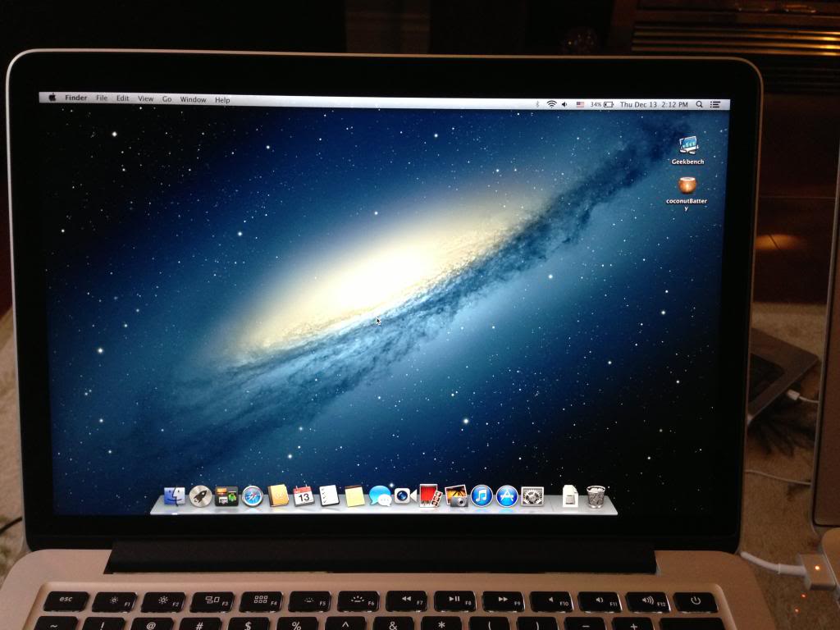The width and height of the screenshot is (840, 630).
Task: Open the App Store in Dock
Action: [x=507, y=496]
